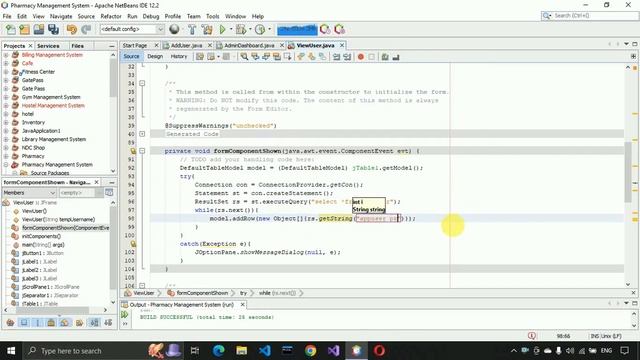Viewport: 640px width, 360px height.
Task: Click Shift Line Left icon
Action: click(x=336, y=57)
